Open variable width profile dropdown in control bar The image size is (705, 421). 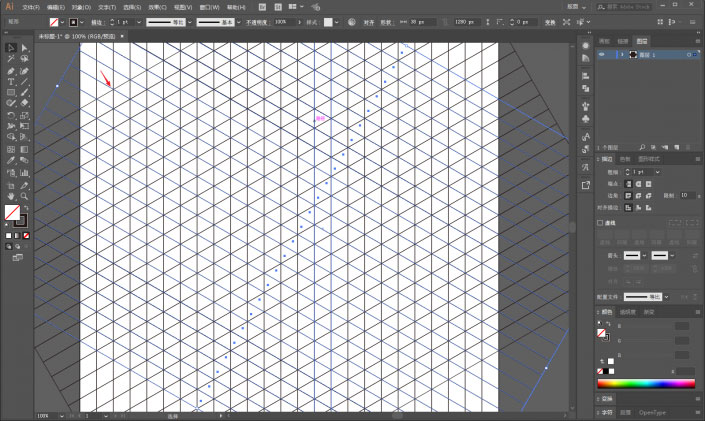[x=190, y=22]
